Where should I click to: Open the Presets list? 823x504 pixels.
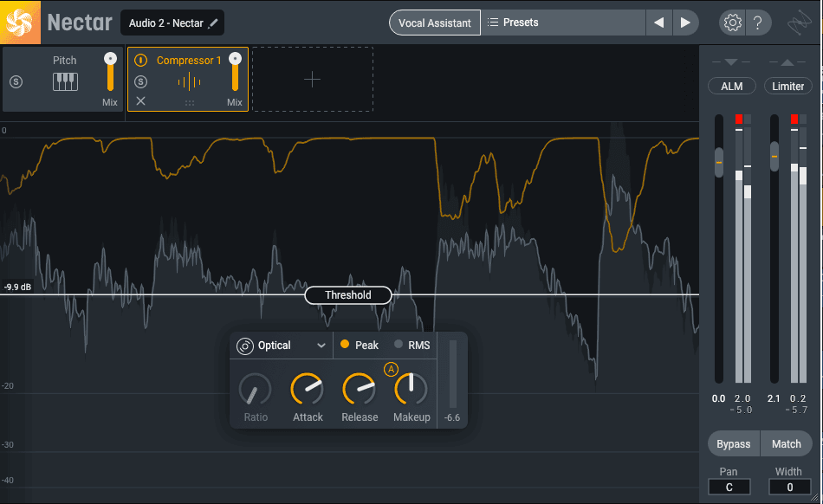(563, 23)
